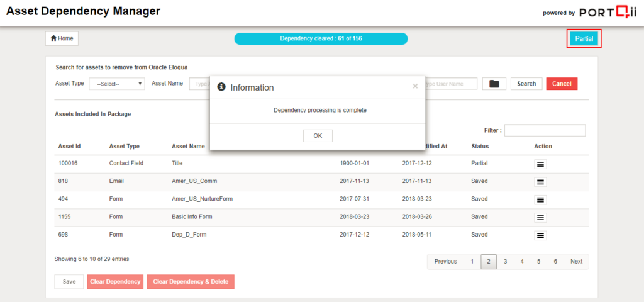644x302 pixels.
Task: Open action menu for Amer_US_Comm email
Action: [x=540, y=182]
